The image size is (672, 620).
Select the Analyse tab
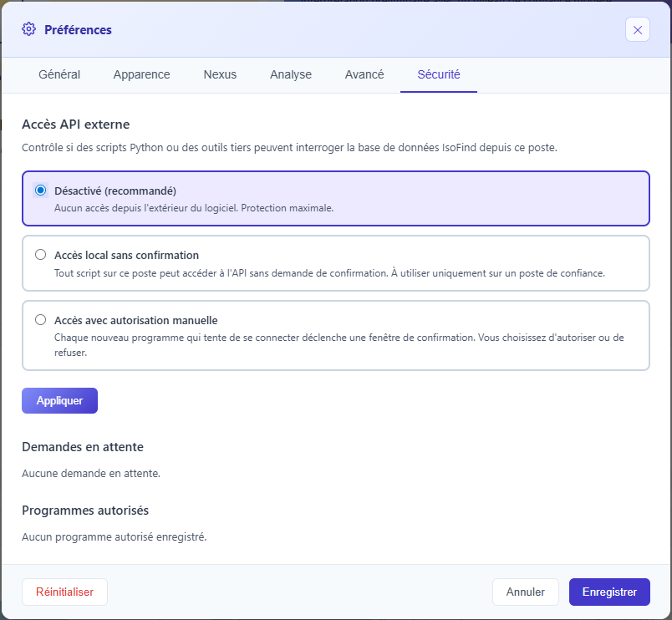pyautogui.click(x=291, y=74)
